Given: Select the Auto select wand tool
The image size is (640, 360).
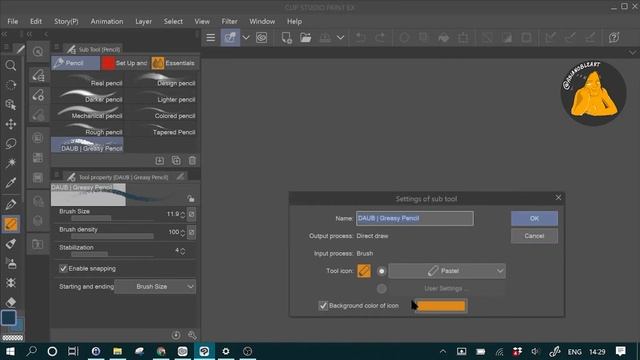Looking at the screenshot, I should tap(11, 163).
